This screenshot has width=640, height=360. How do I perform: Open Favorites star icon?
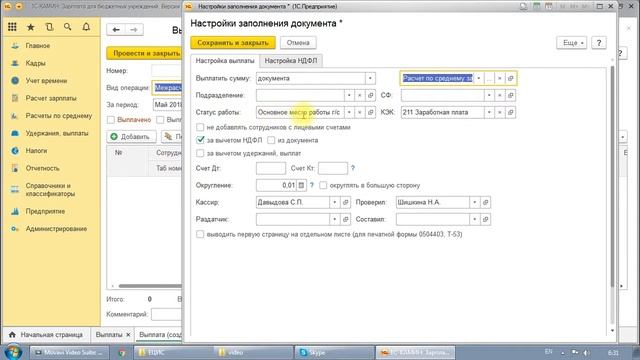31,27
